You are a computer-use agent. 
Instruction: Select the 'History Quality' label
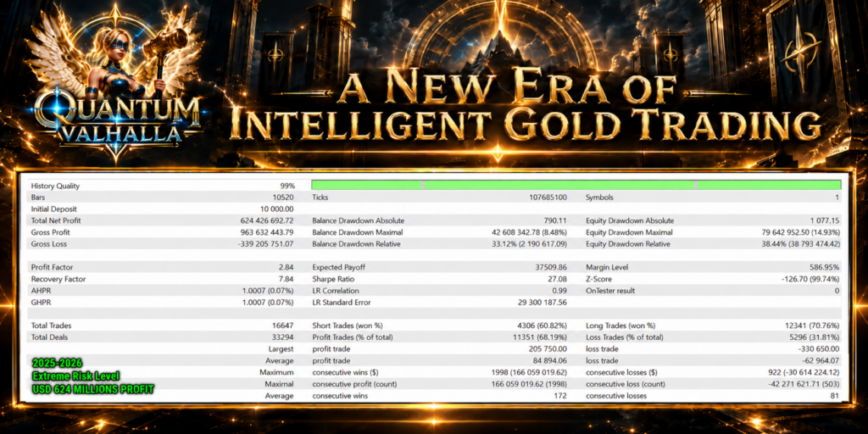(x=55, y=186)
